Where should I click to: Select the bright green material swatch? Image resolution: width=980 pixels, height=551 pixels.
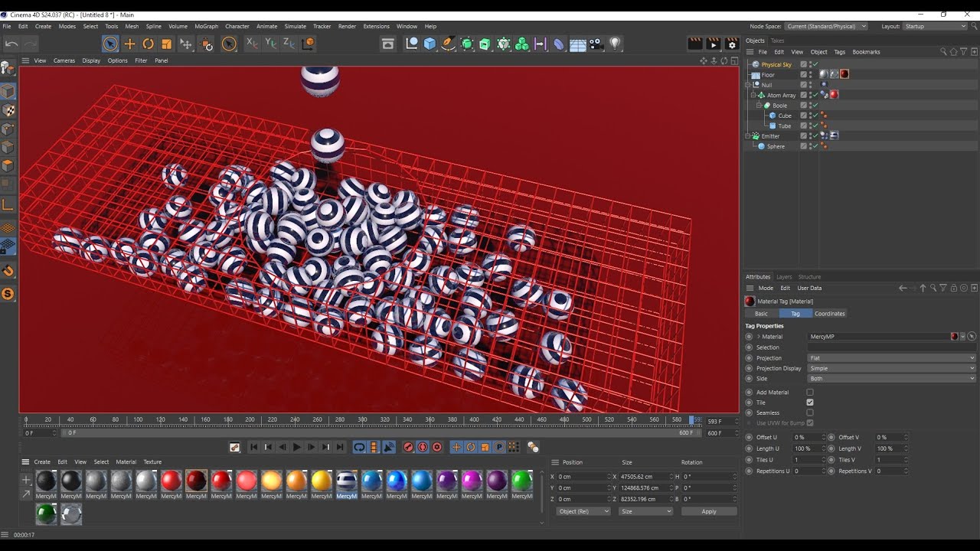[x=522, y=481]
